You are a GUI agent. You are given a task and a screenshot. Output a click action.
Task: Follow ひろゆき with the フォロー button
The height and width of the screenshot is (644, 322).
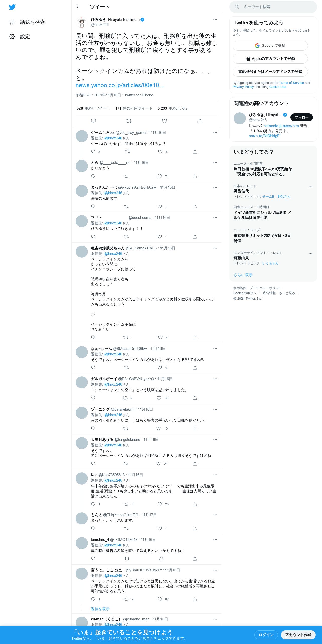[302, 117]
